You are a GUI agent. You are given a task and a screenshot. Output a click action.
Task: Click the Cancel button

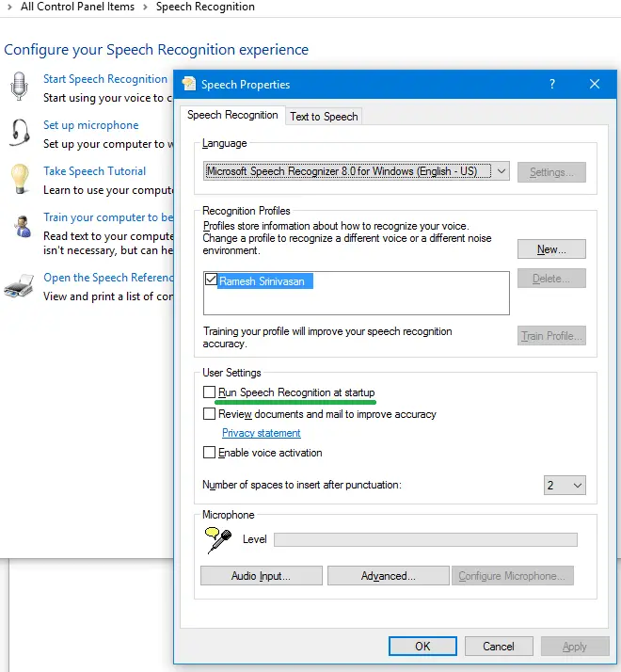tap(499, 646)
